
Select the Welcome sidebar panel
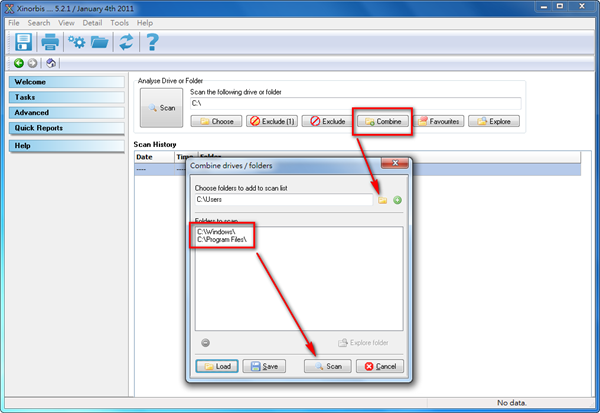coord(67,82)
